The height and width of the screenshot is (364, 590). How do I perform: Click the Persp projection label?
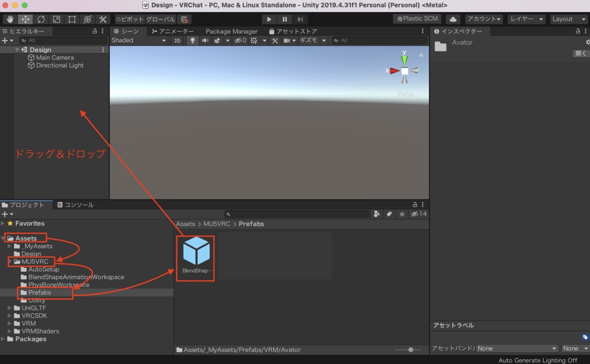click(406, 94)
